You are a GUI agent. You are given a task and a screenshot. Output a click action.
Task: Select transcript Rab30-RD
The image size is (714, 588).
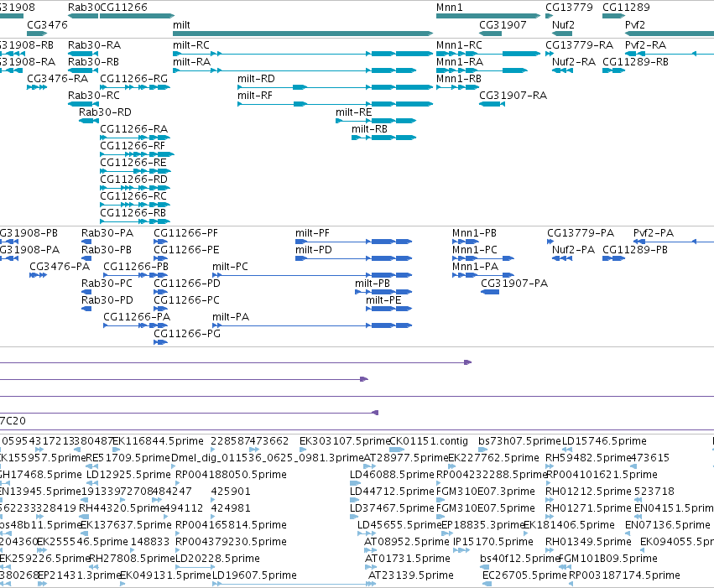point(89,121)
